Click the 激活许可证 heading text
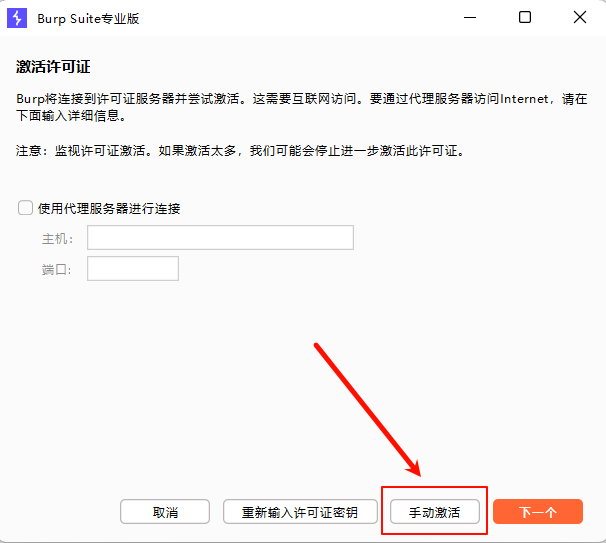606x543 pixels. (53, 67)
